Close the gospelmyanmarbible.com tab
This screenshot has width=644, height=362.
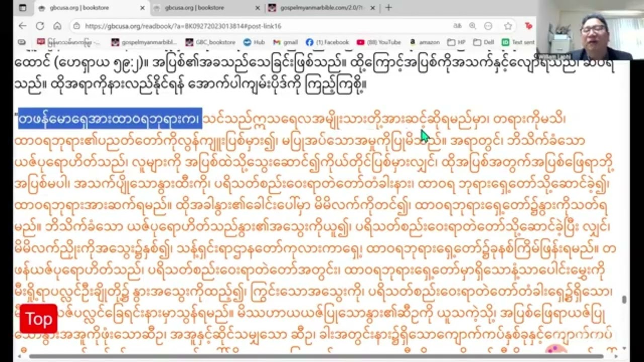(x=373, y=8)
